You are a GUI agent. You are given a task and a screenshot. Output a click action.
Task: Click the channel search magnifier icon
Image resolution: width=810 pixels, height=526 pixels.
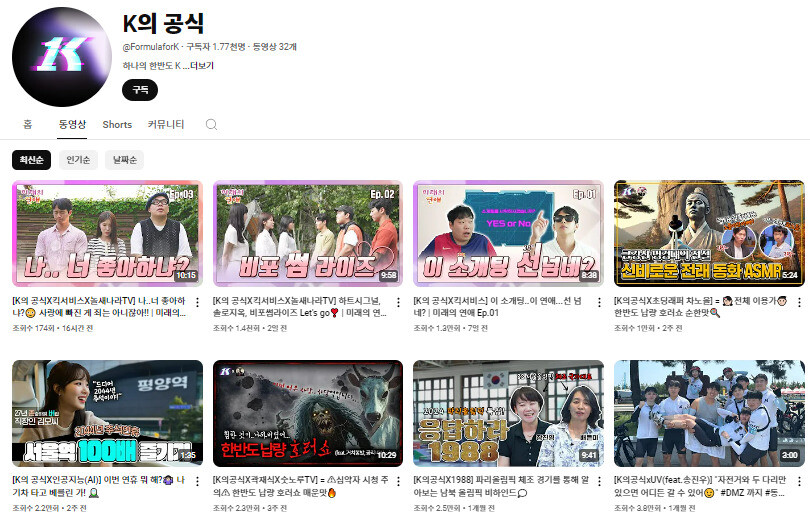coord(211,125)
